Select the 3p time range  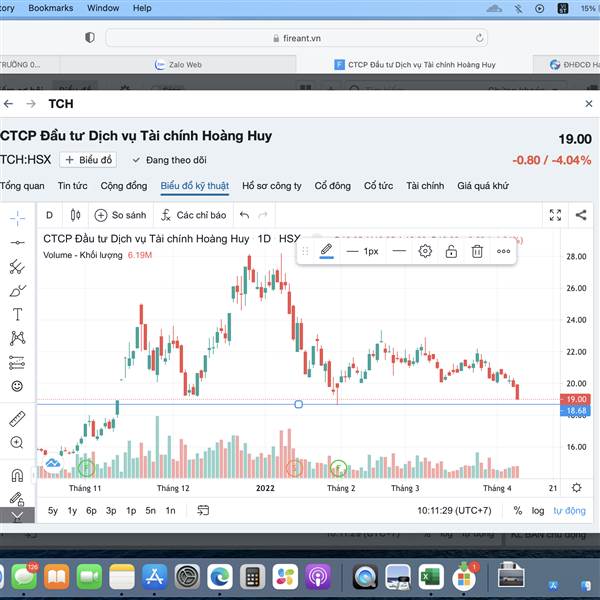click(x=111, y=511)
